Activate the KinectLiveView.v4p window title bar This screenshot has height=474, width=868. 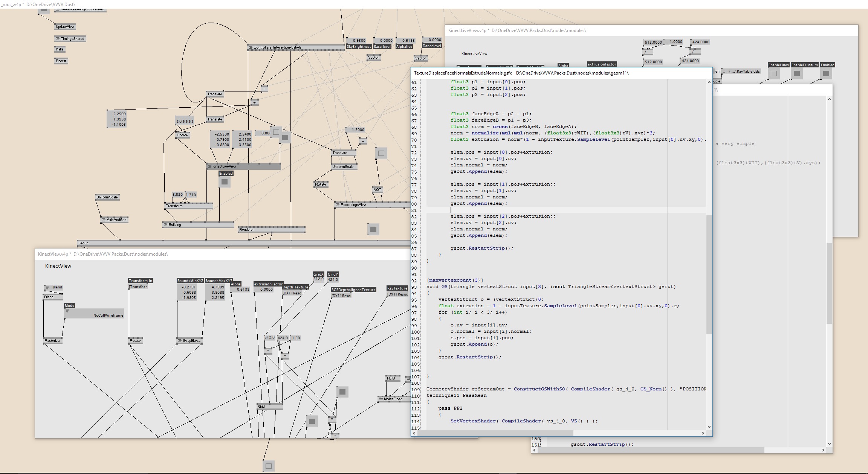[467, 30]
